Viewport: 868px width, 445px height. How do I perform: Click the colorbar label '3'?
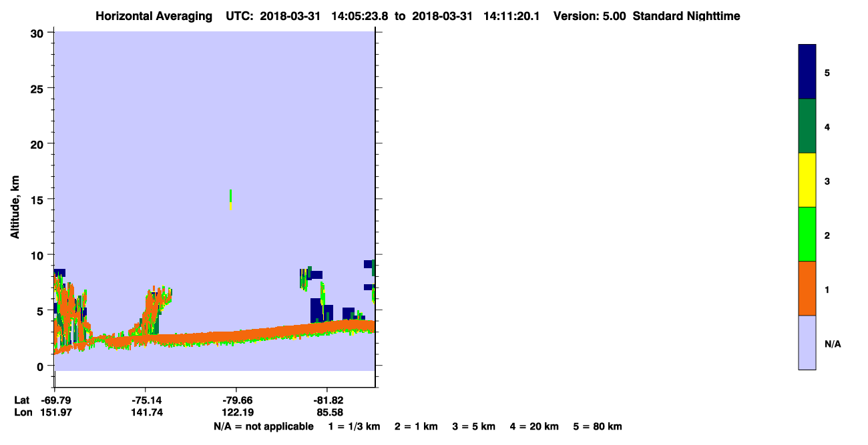click(x=827, y=181)
